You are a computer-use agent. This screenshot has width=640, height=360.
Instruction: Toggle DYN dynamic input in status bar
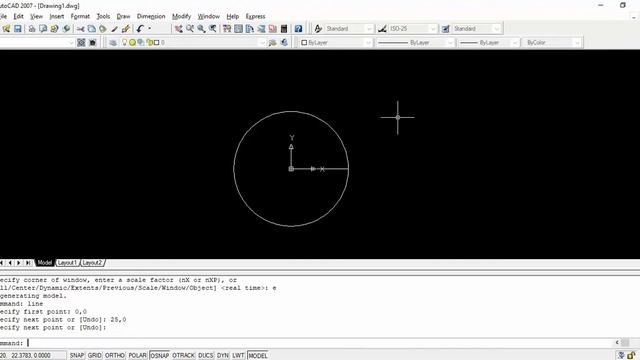[223, 356]
